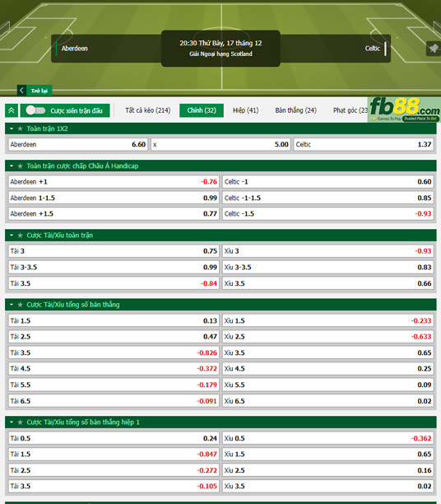This screenshot has height=504, width=441.
Task: Select Celtic -1 handicap at 0.60
Action: tap(328, 182)
